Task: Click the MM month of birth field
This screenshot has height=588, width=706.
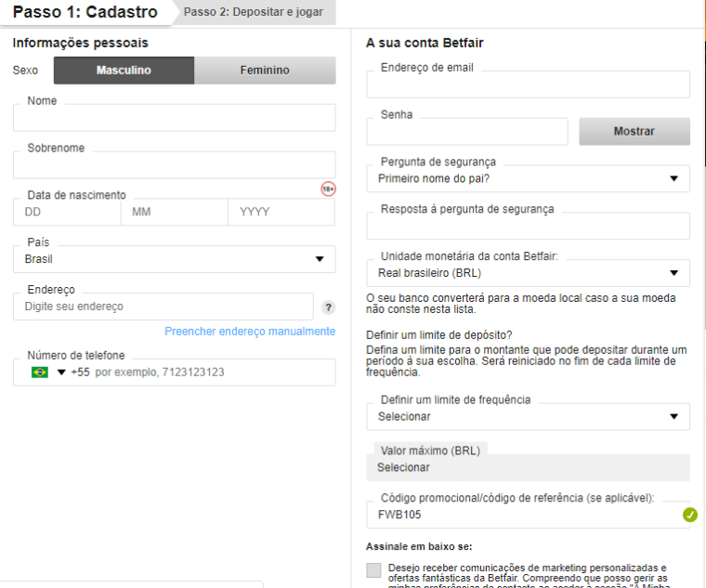Action: pos(175,212)
